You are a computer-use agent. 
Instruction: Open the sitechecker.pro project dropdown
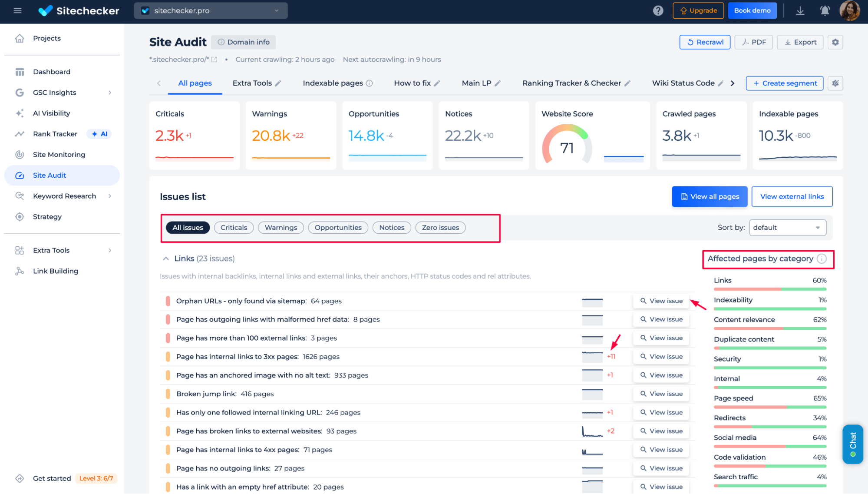211,10
